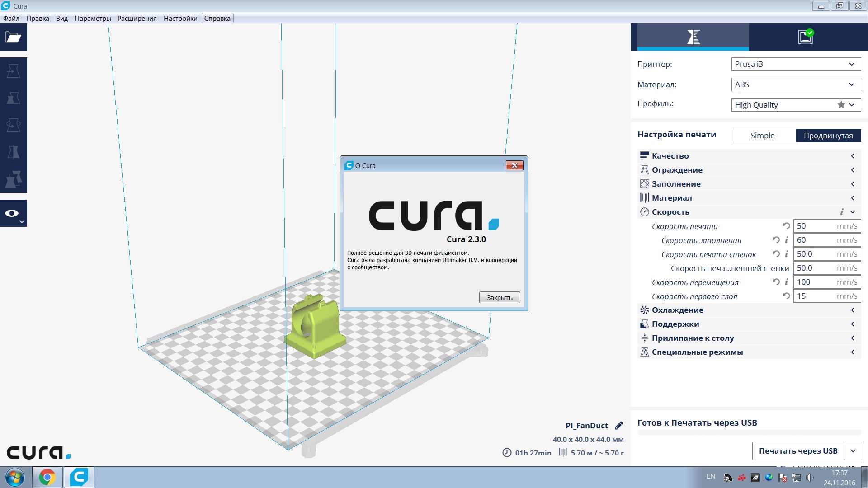Open the Расширения menu
868x488 pixels.
137,19
